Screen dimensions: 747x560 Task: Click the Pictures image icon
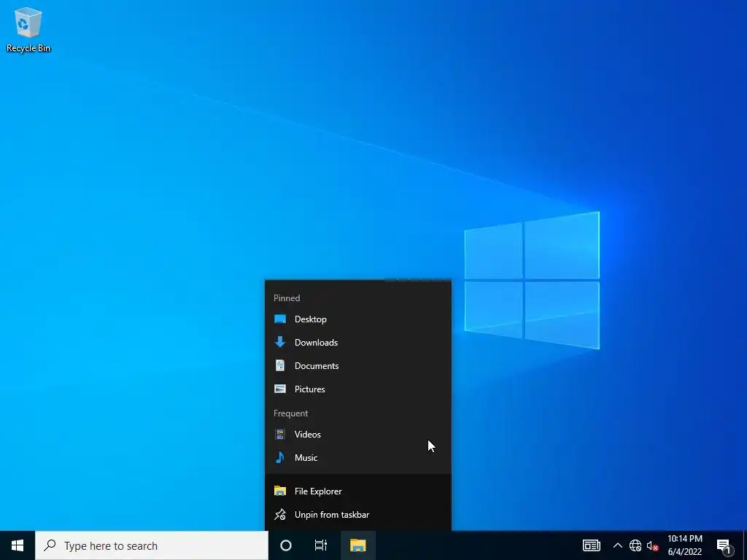coord(280,389)
